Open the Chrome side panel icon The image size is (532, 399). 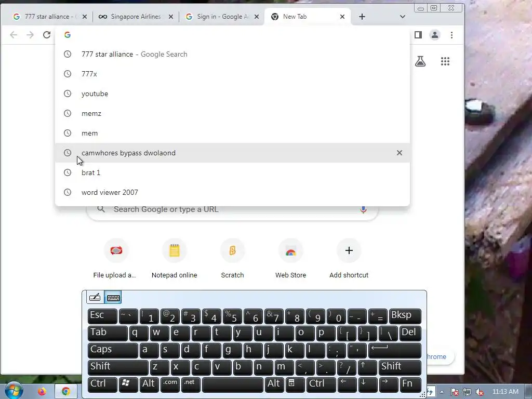[418, 35]
